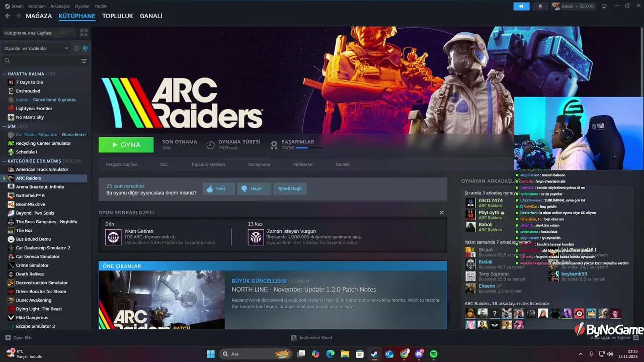Open Windows Start menu

click(211, 354)
